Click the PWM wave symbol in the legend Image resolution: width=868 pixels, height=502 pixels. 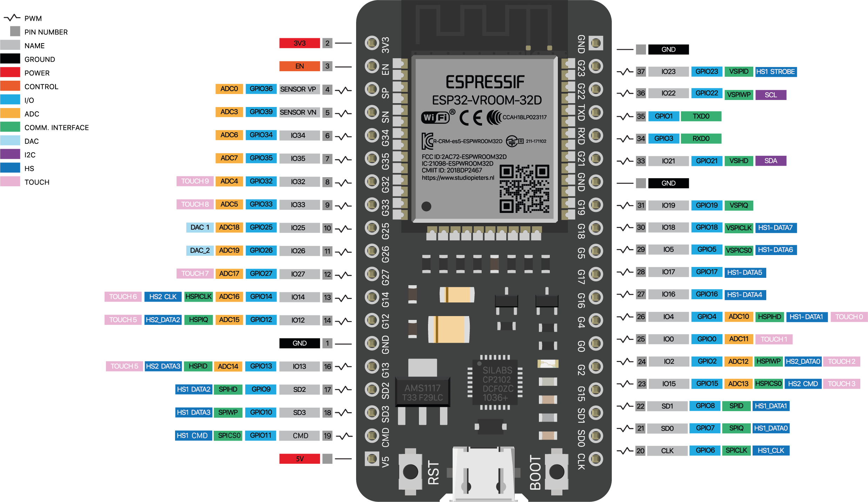coord(12,18)
